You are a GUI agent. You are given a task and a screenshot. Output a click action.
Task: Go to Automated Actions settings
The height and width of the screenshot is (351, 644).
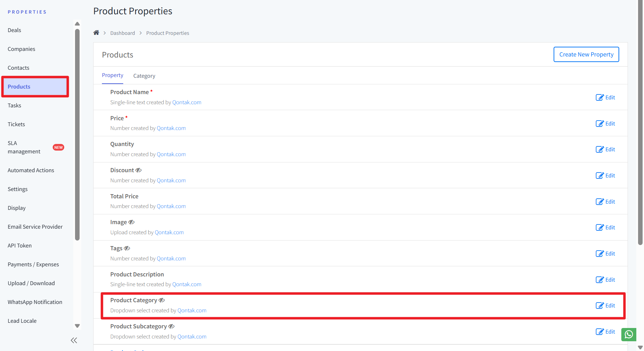[x=31, y=170]
